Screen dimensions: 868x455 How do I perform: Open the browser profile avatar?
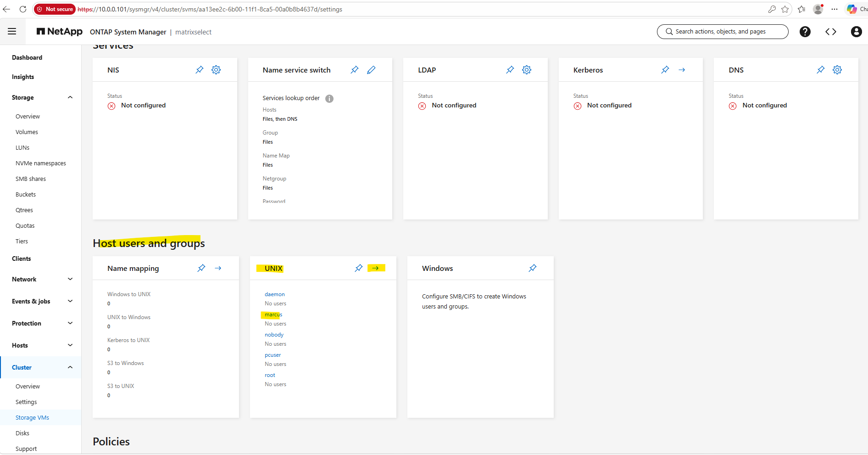pyautogui.click(x=818, y=9)
